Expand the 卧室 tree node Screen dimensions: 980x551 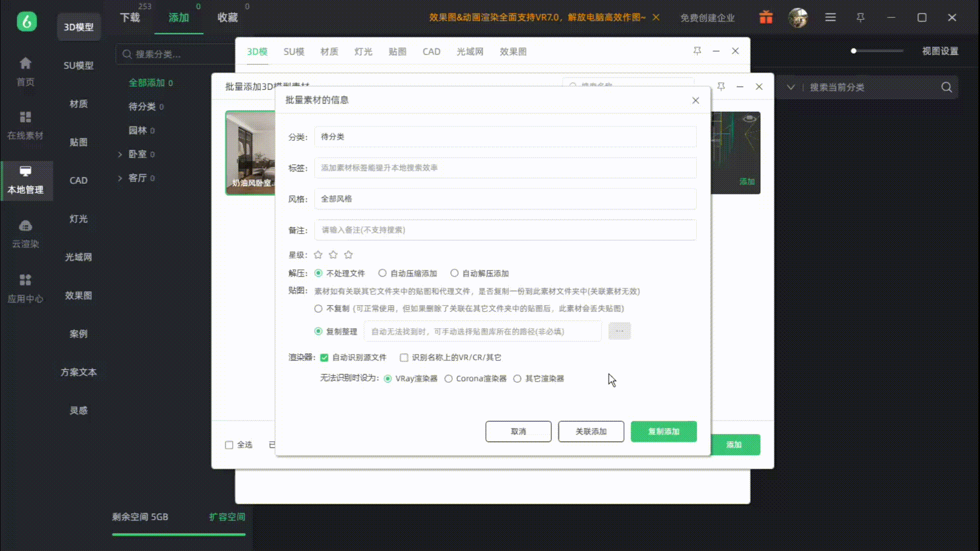pyautogui.click(x=120, y=154)
